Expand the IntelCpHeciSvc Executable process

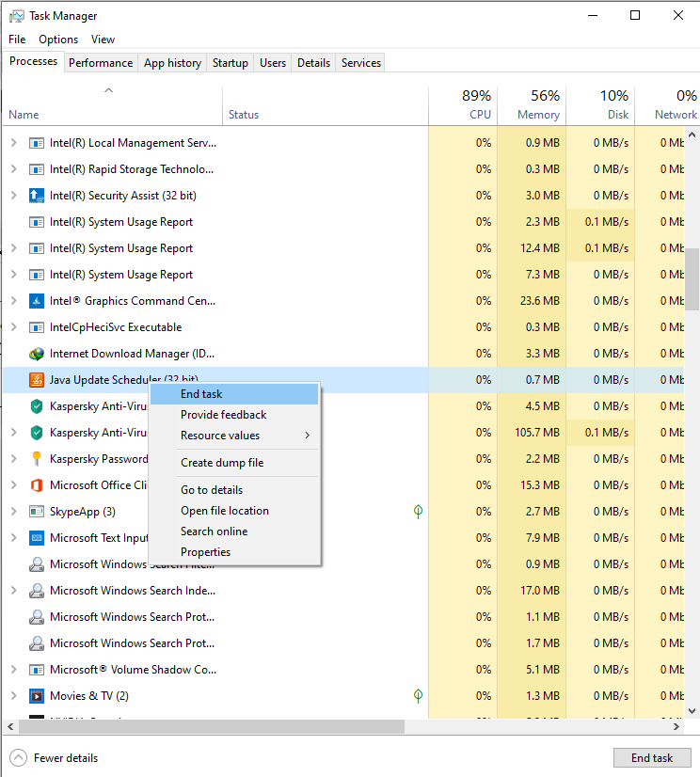(x=14, y=327)
